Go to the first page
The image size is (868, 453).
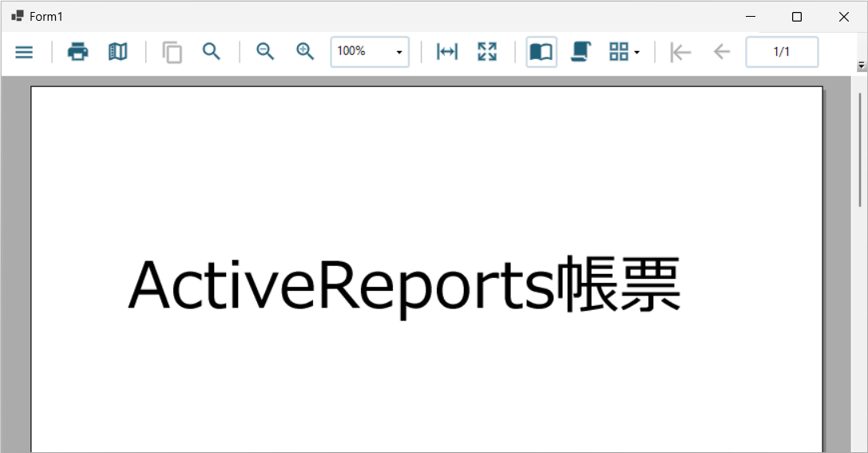680,52
